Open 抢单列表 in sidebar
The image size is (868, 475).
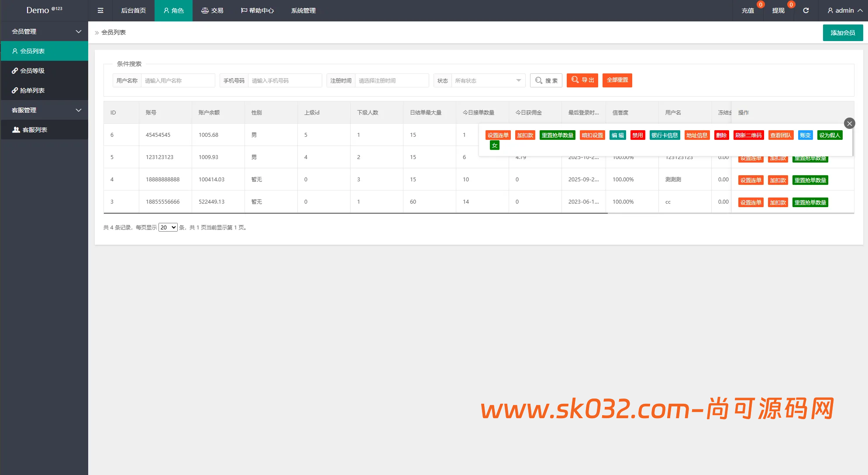(32, 90)
